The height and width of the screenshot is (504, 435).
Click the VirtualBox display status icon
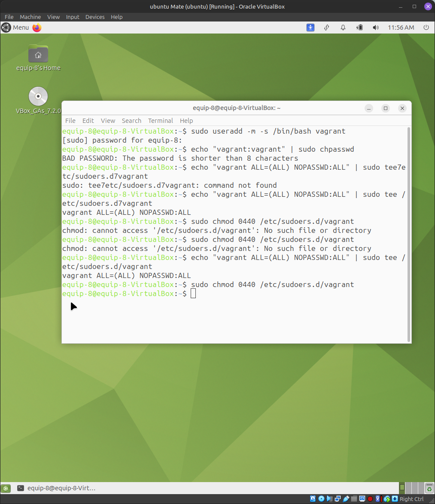(362, 499)
